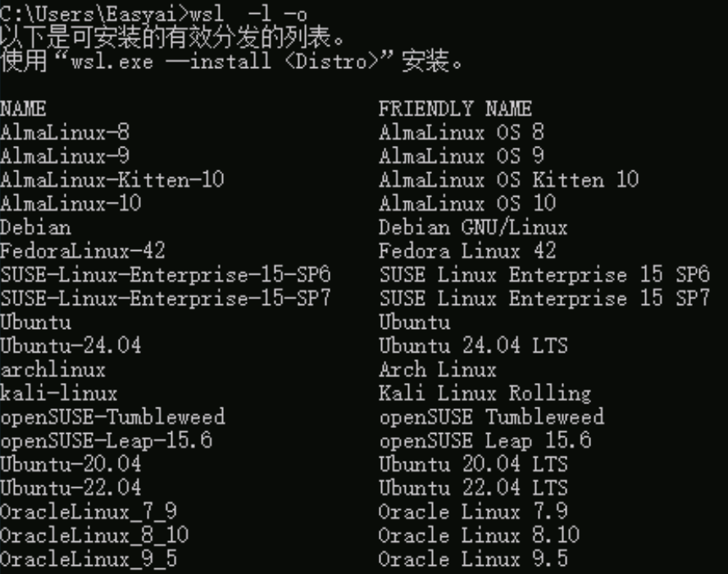Click Ubuntu-24.04 in the NAME column
Viewport: 728px width, 574px height.
71,346
